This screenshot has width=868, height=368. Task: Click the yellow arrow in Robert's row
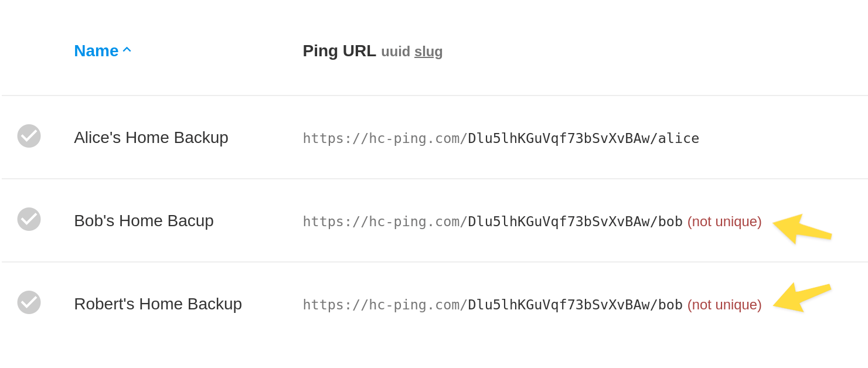click(x=801, y=297)
